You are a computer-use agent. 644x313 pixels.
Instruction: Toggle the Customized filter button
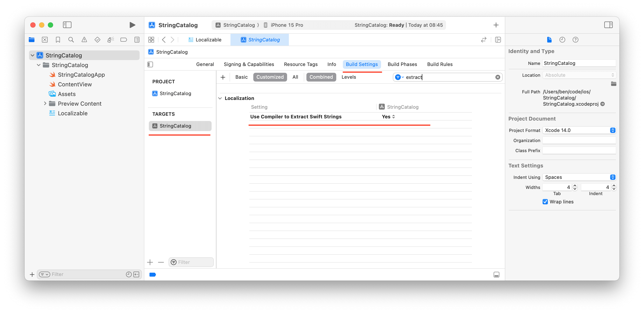pos(270,77)
